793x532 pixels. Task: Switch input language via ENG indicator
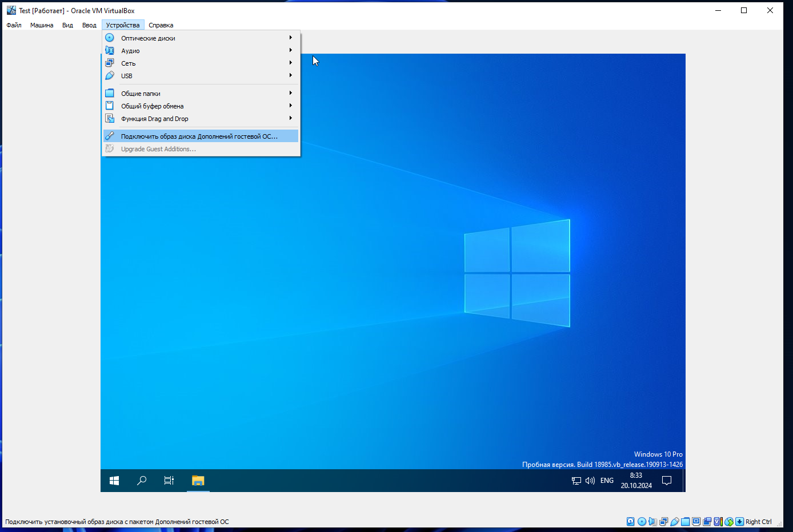[607, 481]
